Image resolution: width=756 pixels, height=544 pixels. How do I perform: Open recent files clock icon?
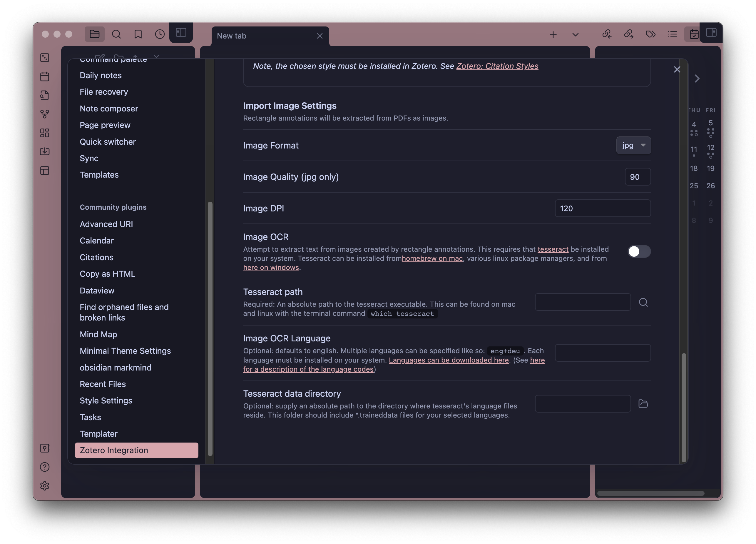click(x=160, y=34)
